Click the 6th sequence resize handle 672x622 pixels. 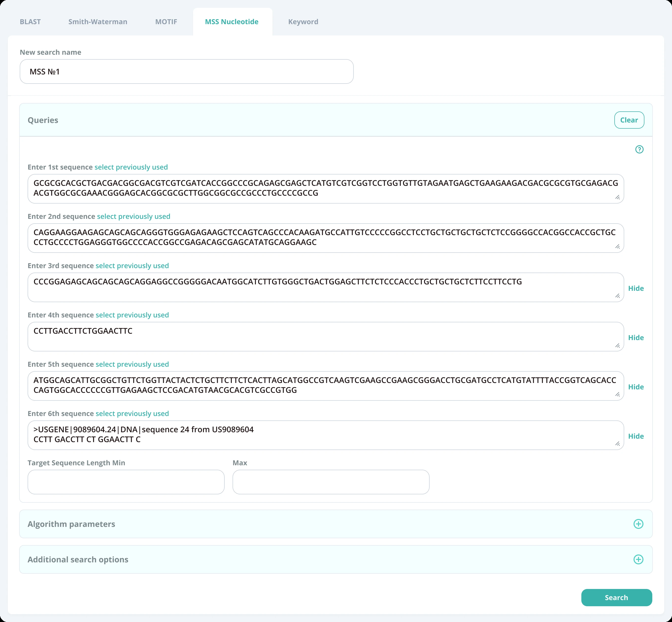pos(618,444)
